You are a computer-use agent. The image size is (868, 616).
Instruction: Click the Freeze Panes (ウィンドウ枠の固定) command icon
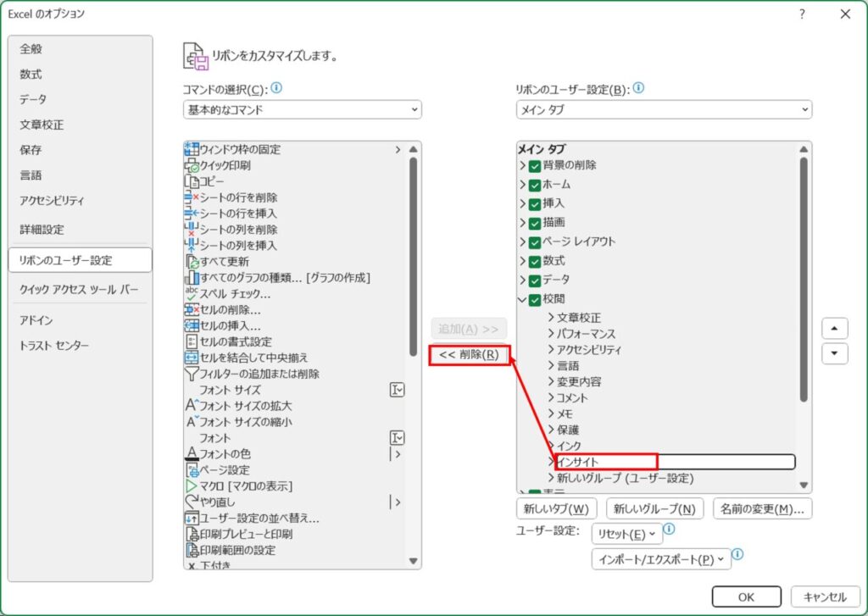pyautogui.click(x=191, y=149)
